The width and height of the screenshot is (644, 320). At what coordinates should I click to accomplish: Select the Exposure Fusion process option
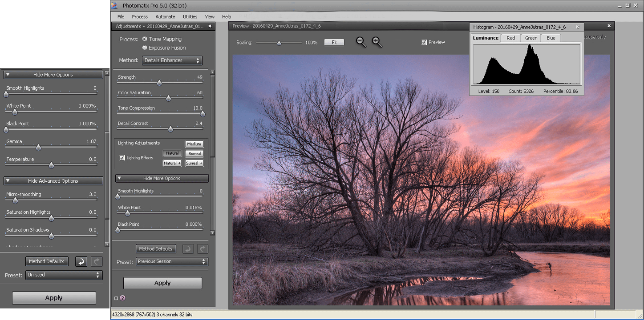(x=145, y=48)
